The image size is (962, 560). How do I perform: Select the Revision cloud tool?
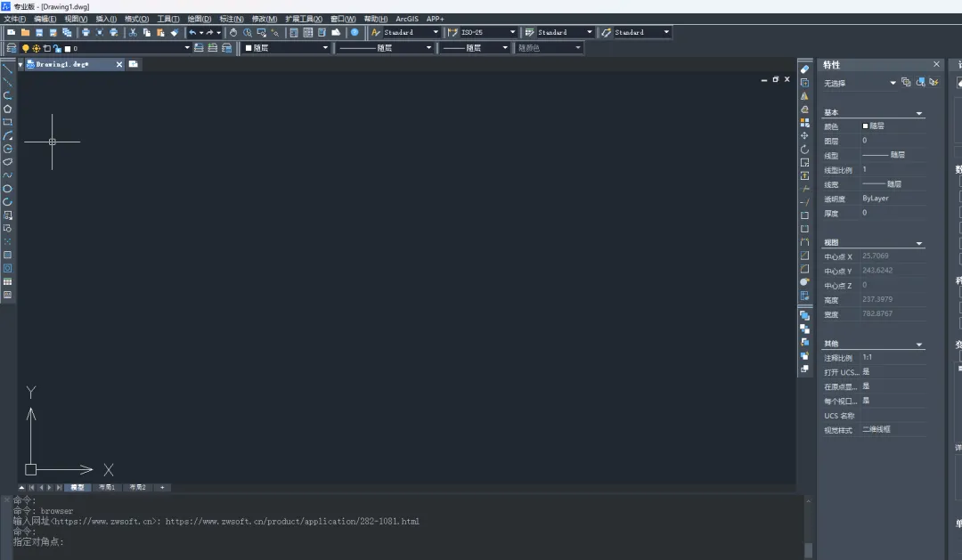coord(7,162)
